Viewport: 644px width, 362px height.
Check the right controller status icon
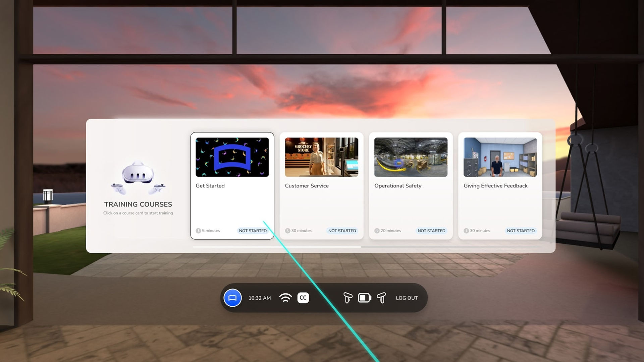pos(381,298)
